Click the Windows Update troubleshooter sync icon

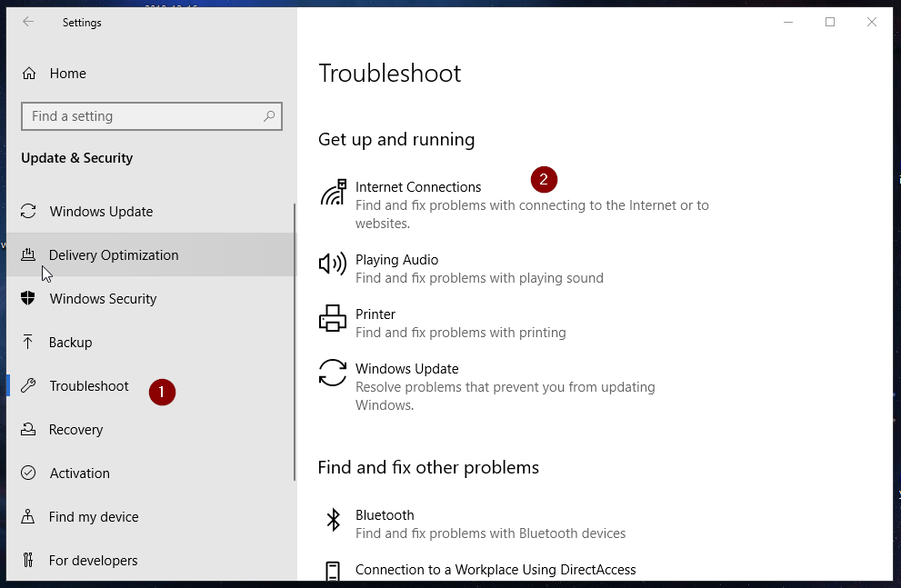click(x=333, y=373)
